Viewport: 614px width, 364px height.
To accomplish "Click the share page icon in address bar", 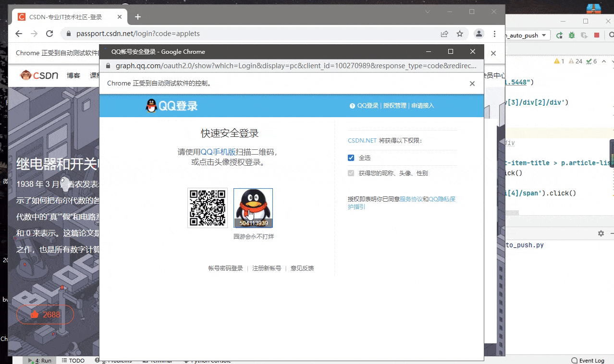I will coord(444,34).
